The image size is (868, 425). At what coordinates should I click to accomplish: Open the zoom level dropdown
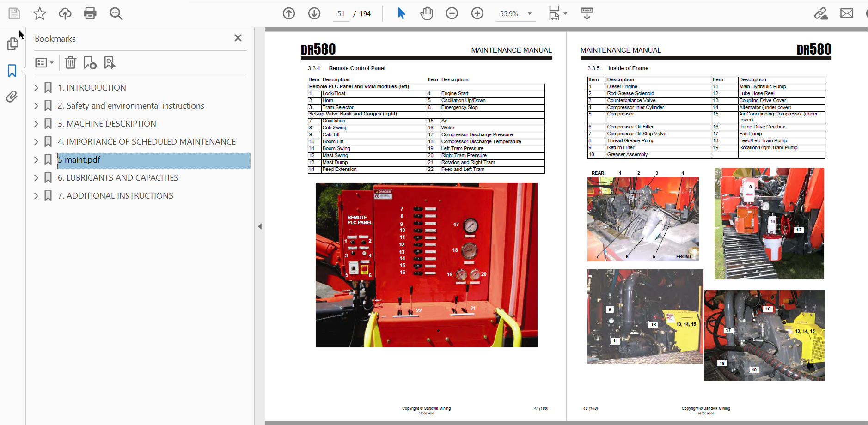(530, 14)
